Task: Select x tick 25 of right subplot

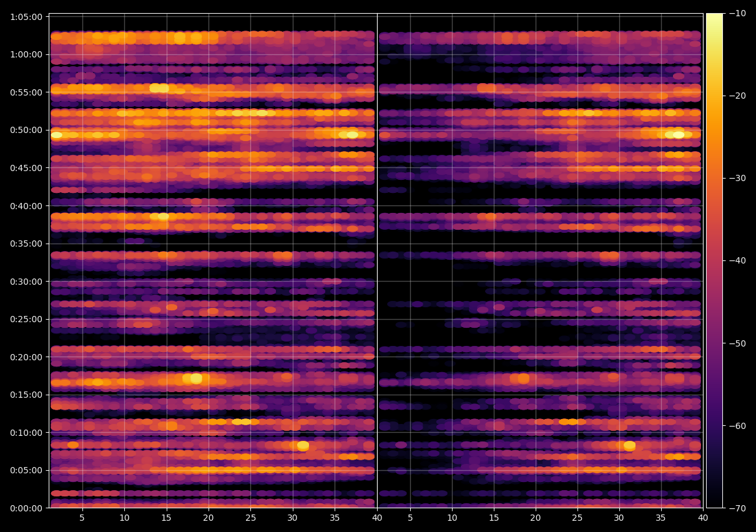Action: (x=577, y=518)
